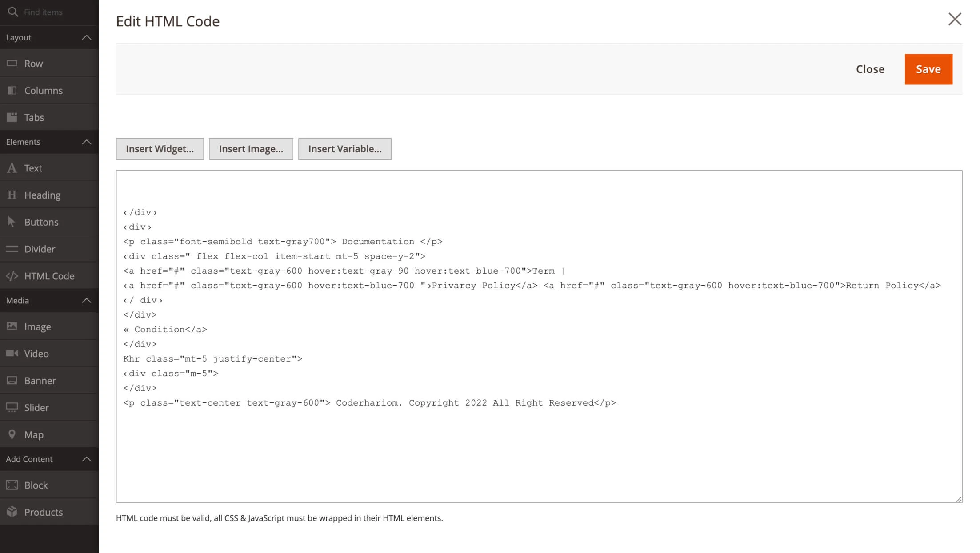Click the Row layout icon in sidebar
980x553 pixels.
tap(12, 63)
